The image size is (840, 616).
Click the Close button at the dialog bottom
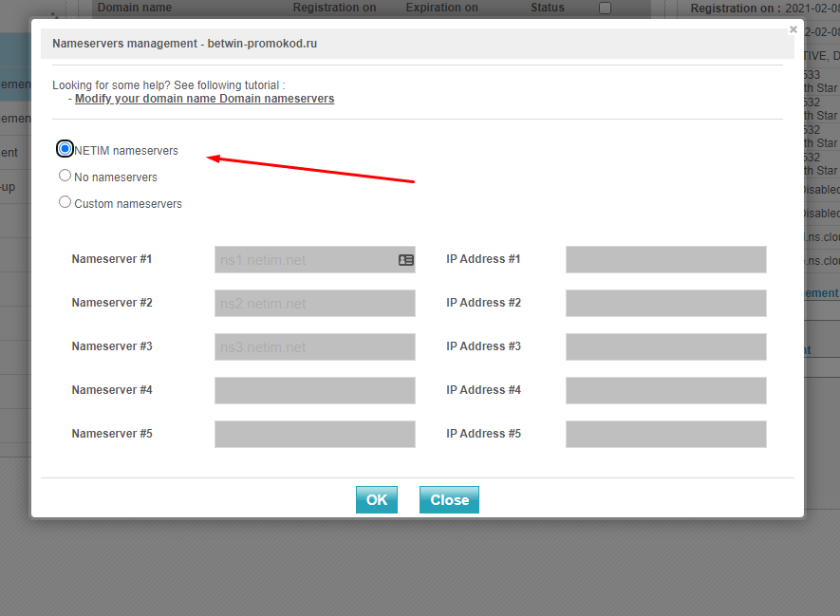pyautogui.click(x=449, y=500)
